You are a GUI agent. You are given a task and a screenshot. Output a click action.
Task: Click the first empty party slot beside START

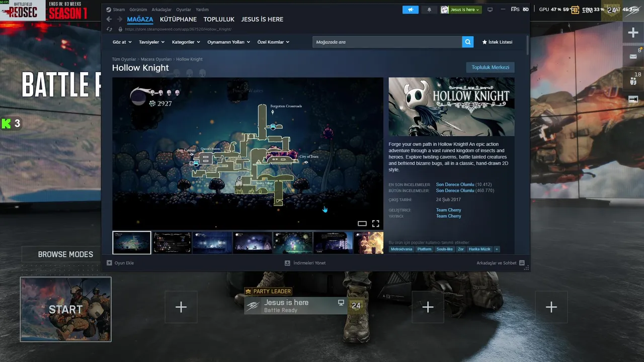click(x=181, y=307)
